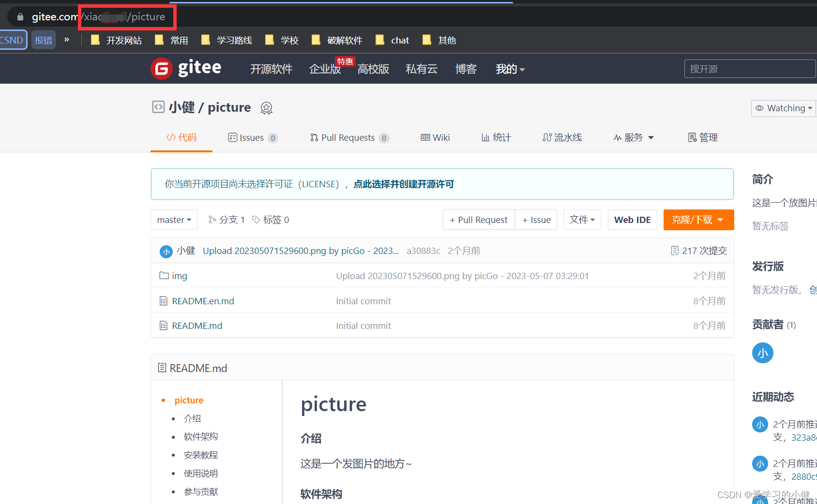Click the branch icon next to 分支 1
The image size is (817, 504).
212,219
